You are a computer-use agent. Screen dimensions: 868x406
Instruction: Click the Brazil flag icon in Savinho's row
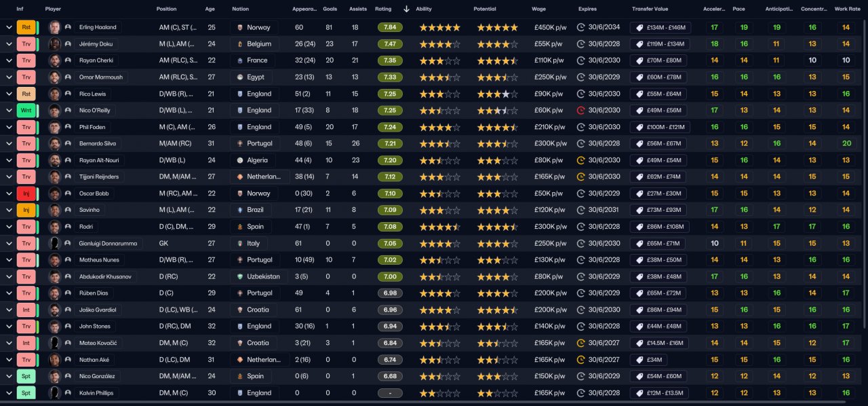[x=239, y=210]
